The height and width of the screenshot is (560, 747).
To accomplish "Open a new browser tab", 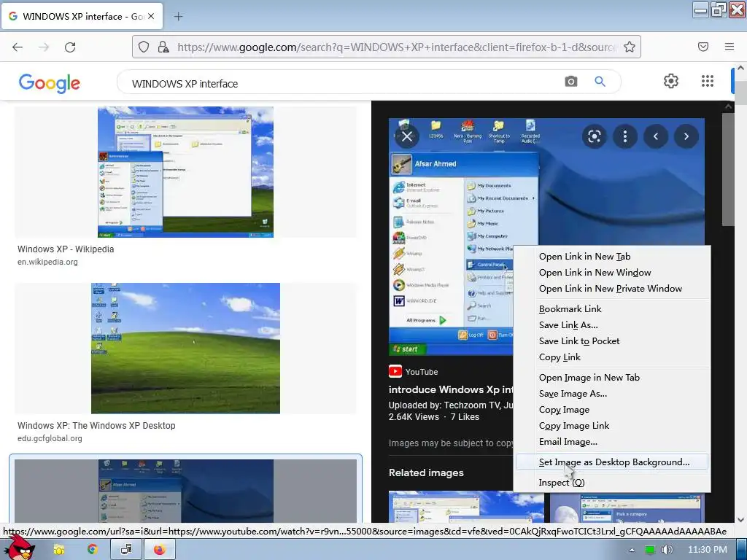I will [x=178, y=17].
